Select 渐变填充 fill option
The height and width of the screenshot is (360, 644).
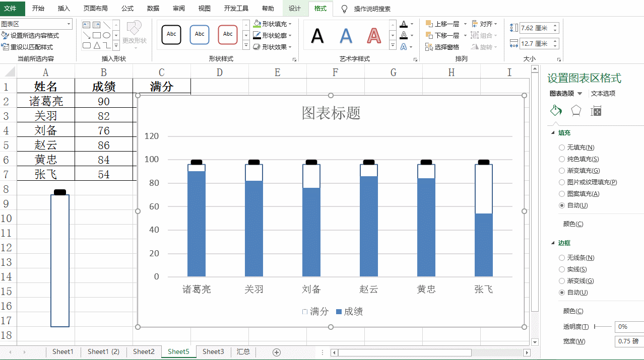(x=562, y=170)
